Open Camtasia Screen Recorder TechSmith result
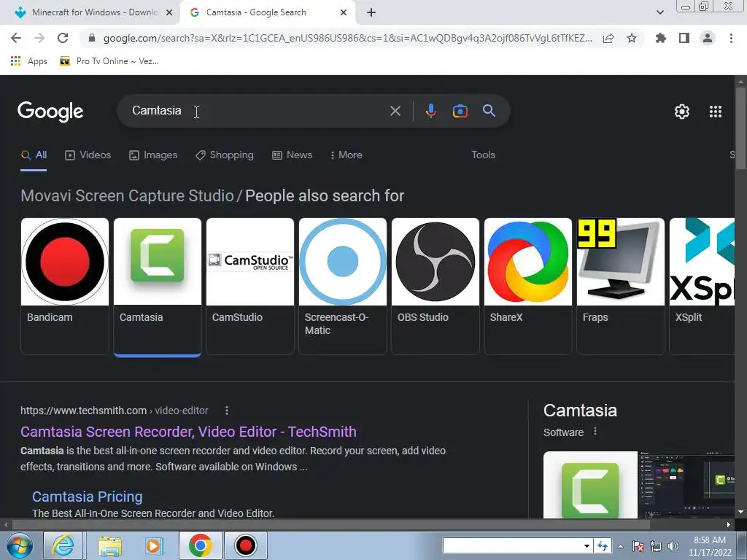747x560 pixels. point(188,432)
